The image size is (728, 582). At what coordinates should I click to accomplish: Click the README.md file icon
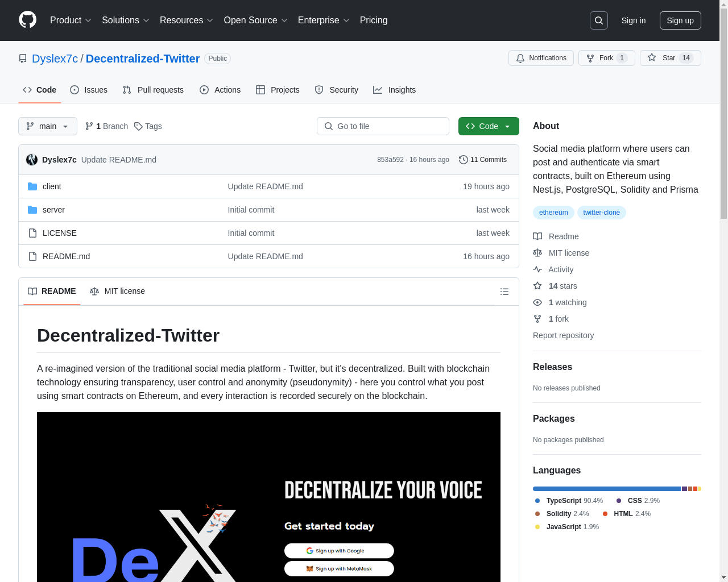pyautogui.click(x=32, y=256)
